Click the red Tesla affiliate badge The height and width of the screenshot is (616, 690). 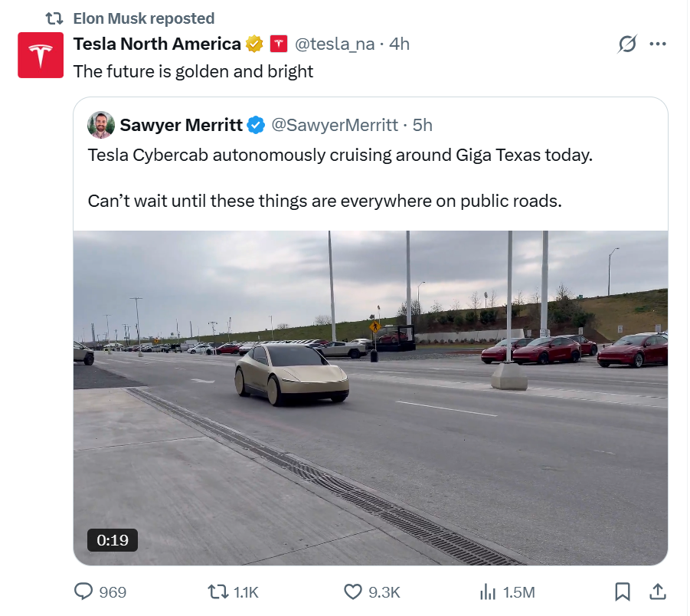pyautogui.click(x=279, y=44)
